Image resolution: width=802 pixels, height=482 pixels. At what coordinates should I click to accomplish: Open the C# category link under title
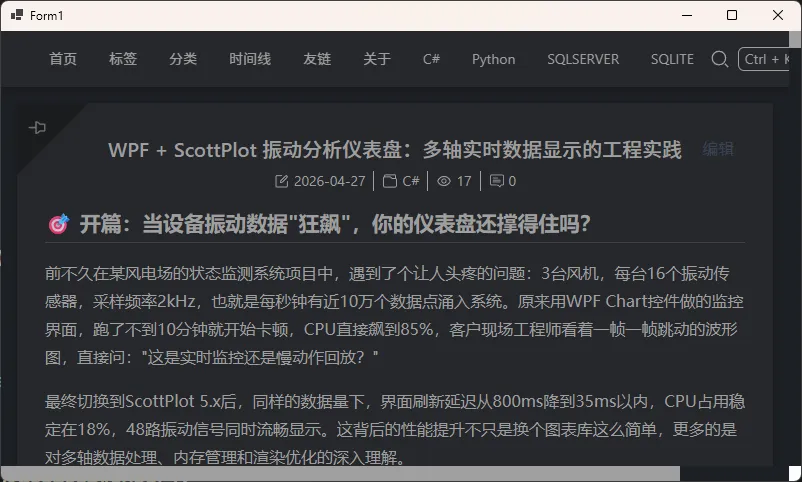point(411,181)
